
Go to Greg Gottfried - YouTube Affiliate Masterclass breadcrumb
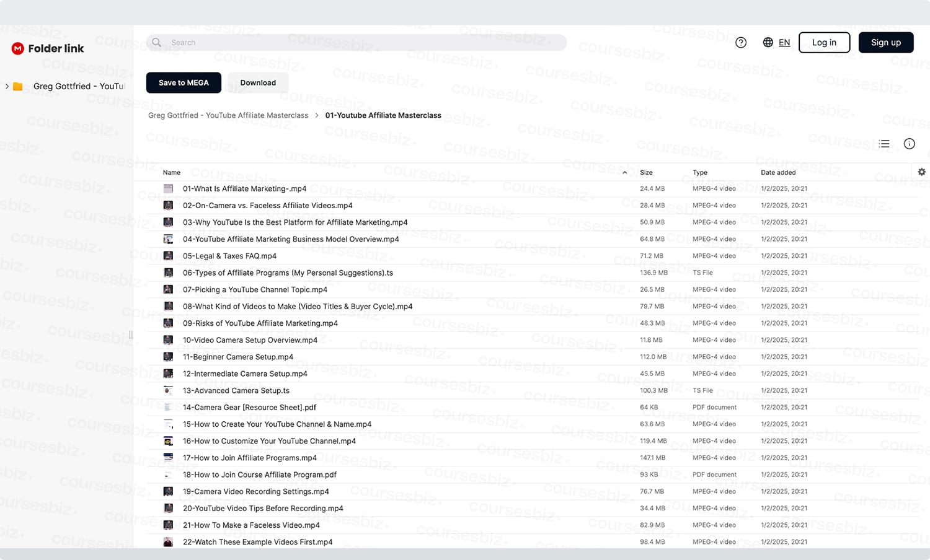coord(228,115)
